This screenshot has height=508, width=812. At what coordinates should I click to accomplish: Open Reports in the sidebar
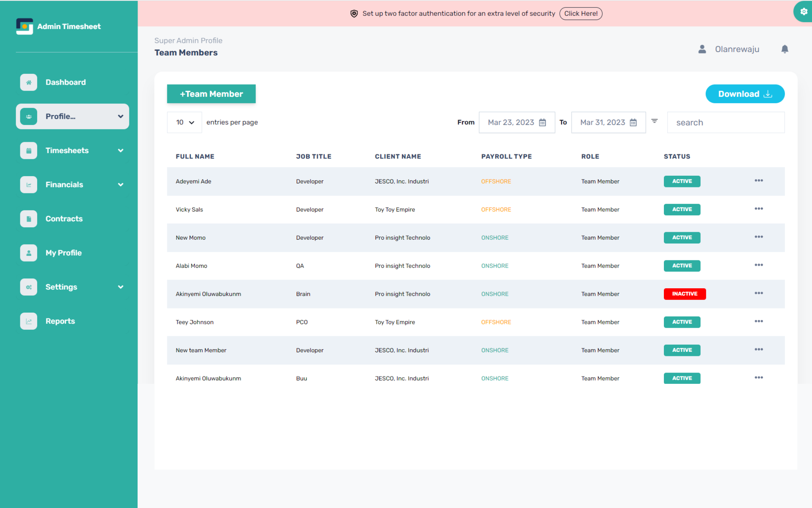point(60,321)
